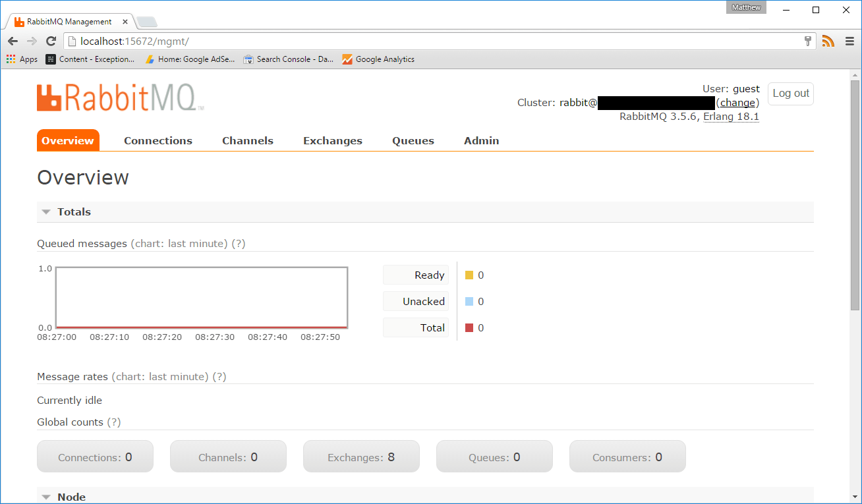Screen dimensions: 862x504
Task: Click the Total legend label
Action: 416,327
